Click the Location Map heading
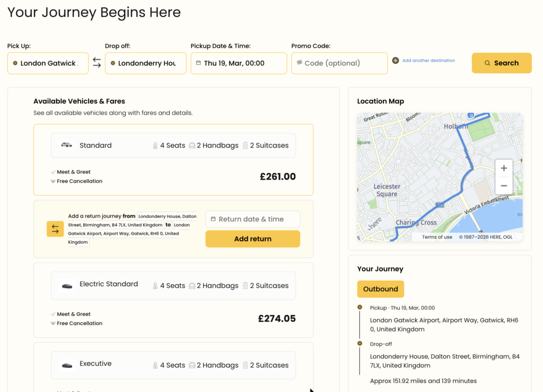The image size is (543, 392). pos(381,101)
